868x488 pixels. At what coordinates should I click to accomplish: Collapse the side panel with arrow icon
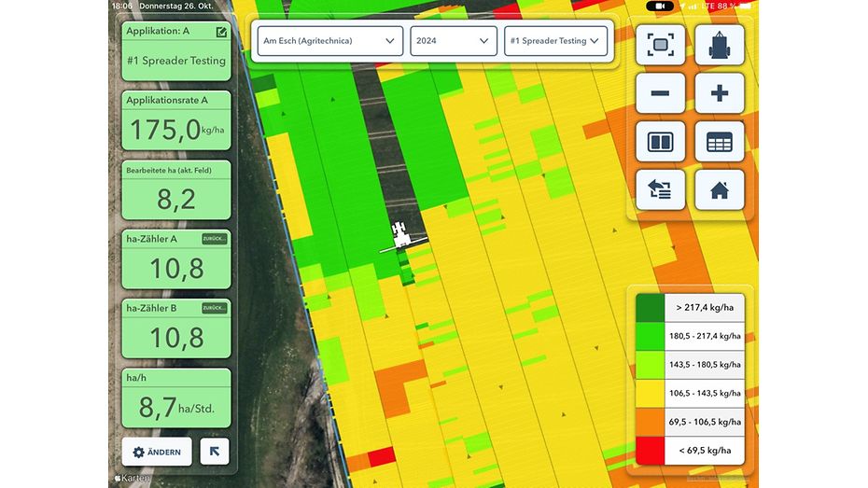pos(215,452)
